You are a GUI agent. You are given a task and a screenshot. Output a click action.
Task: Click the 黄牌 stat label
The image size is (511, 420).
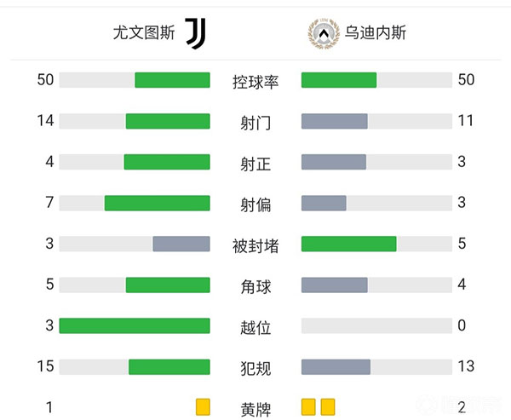[255, 409]
